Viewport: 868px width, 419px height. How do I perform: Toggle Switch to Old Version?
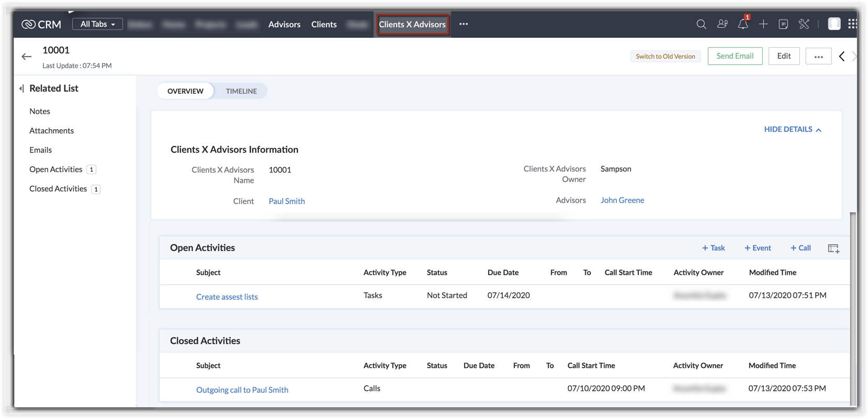point(665,56)
